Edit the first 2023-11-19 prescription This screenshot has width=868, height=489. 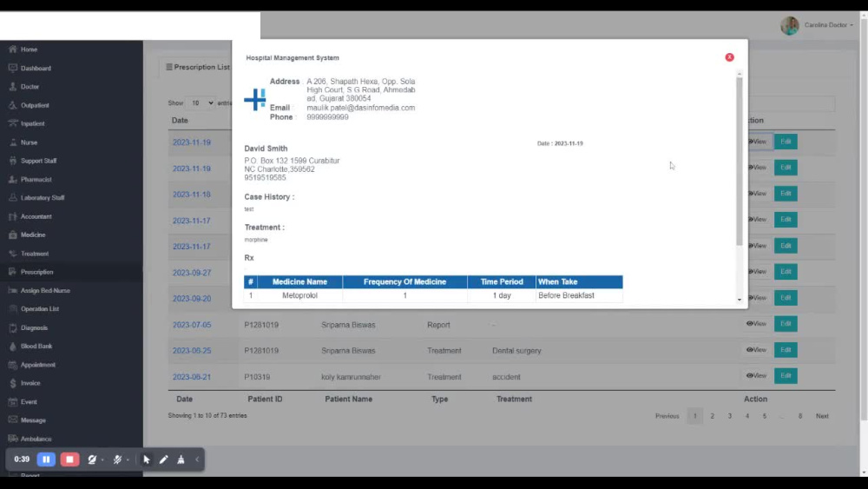[786, 142]
